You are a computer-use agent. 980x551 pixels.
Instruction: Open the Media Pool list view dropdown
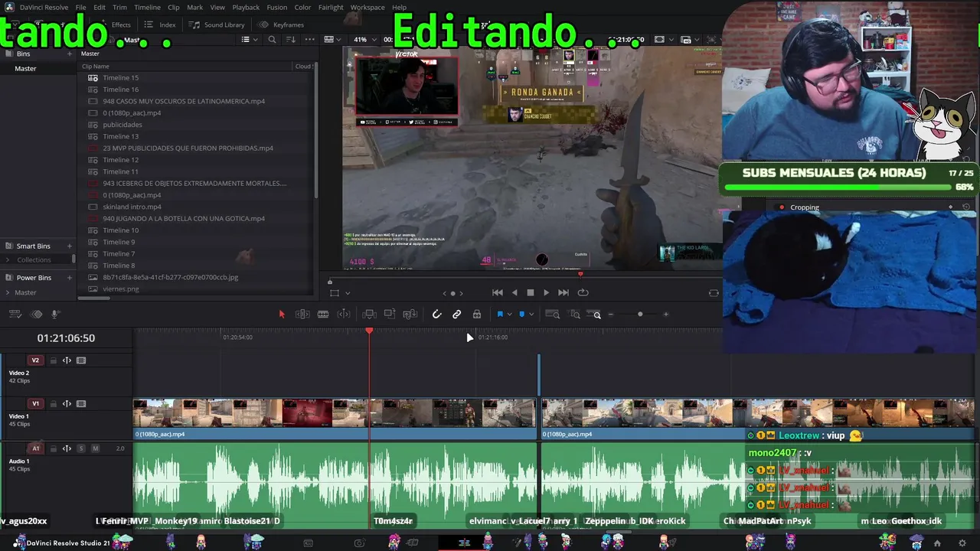[249, 40]
